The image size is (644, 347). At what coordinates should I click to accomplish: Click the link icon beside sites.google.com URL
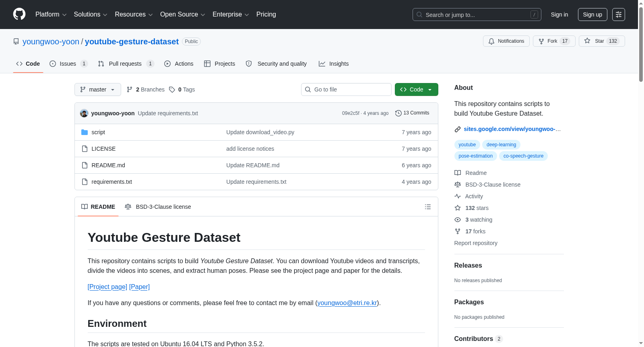click(x=458, y=129)
